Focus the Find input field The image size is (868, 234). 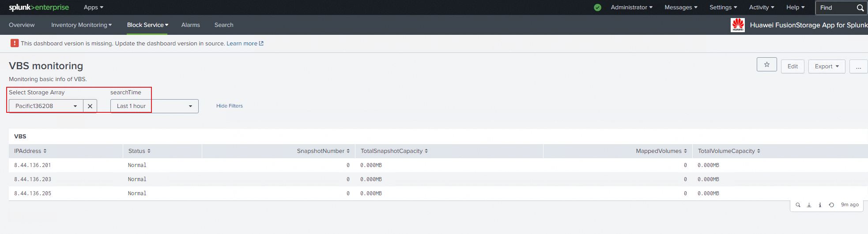837,7
